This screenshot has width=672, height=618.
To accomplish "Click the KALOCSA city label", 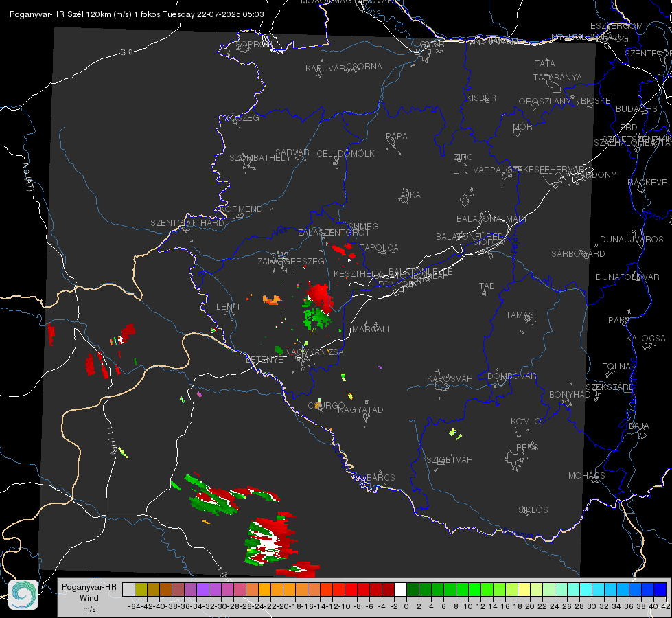I will tap(646, 339).
